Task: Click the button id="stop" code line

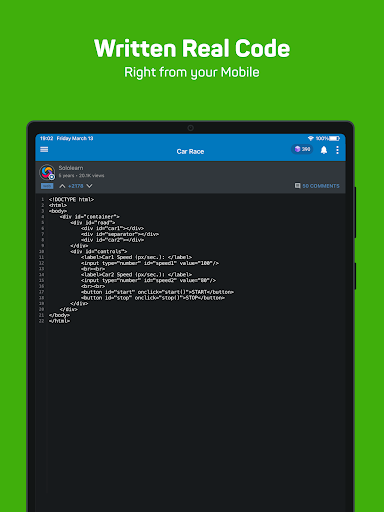Action: click(153, 298)
